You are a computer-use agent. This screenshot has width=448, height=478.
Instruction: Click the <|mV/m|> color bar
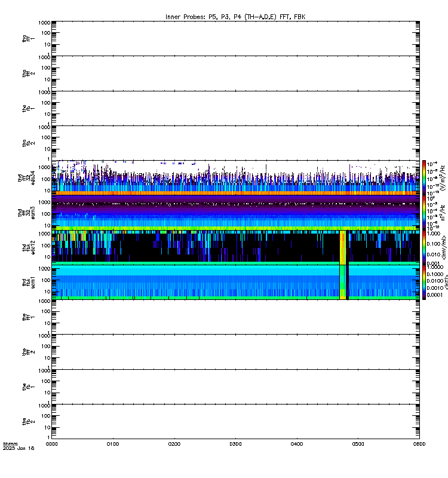click(424, 247)
